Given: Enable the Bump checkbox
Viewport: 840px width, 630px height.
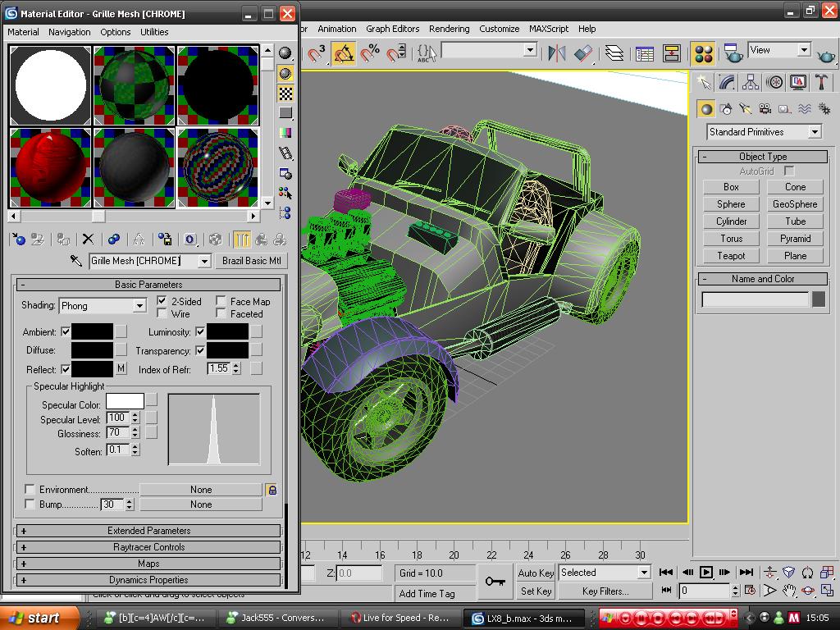Looking at the screenshot, I should (x=30, y=504).
